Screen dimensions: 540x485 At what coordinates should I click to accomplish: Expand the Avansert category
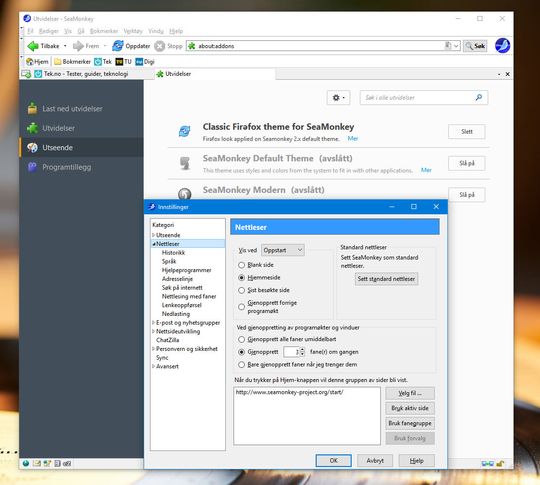(154, 367)
